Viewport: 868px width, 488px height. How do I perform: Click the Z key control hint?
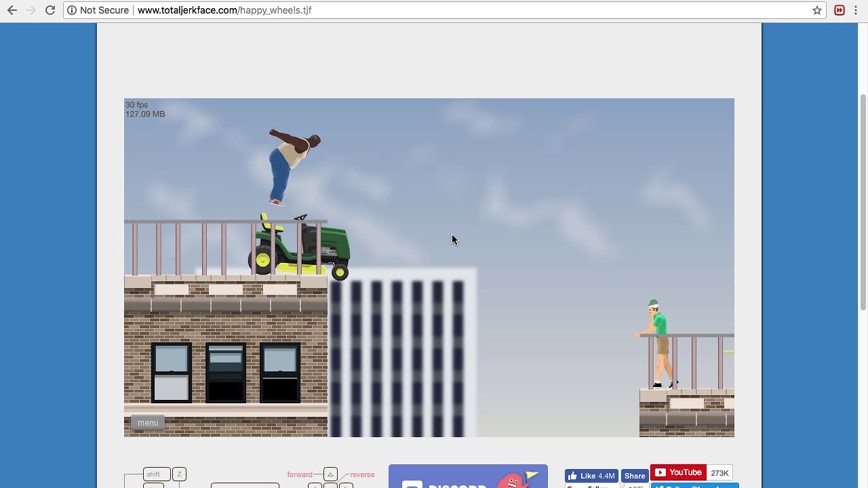tap(179, 474)
